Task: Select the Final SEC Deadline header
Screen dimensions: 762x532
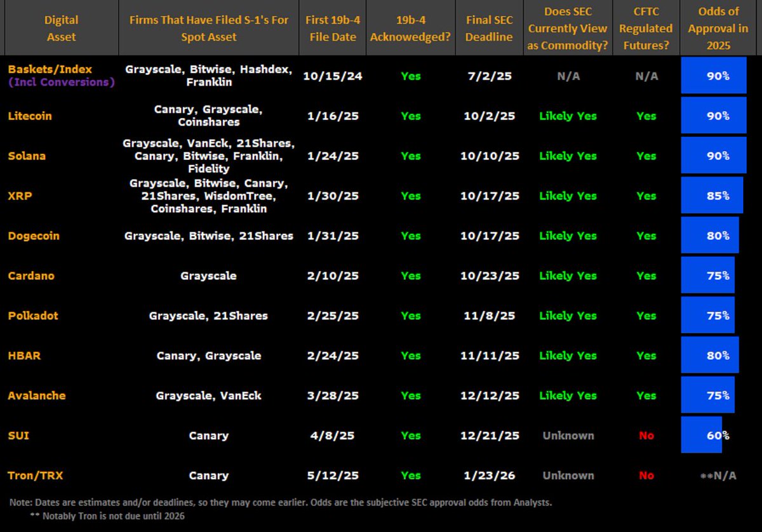Action: (x=489, y=28)
